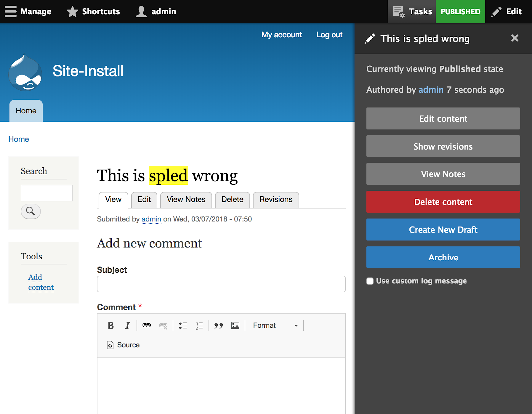Click the page title 'This is spled wrong'
This screenshot has height=414, width=532.
click(x=167, y=175)
